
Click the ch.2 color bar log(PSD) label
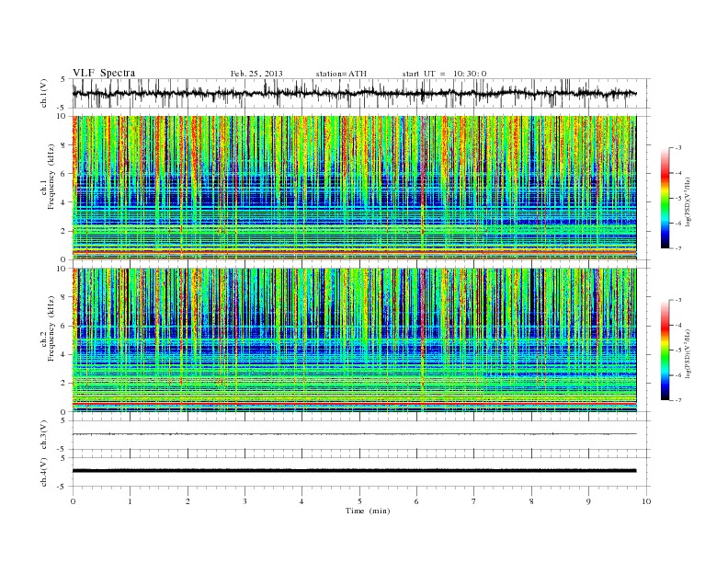(x=688, y=353)
